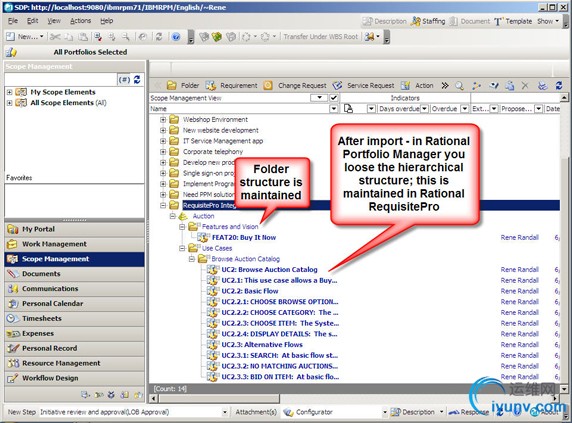
Task: Open the Show dropdown
Action: pyautogui.click(x=548, y=21)
